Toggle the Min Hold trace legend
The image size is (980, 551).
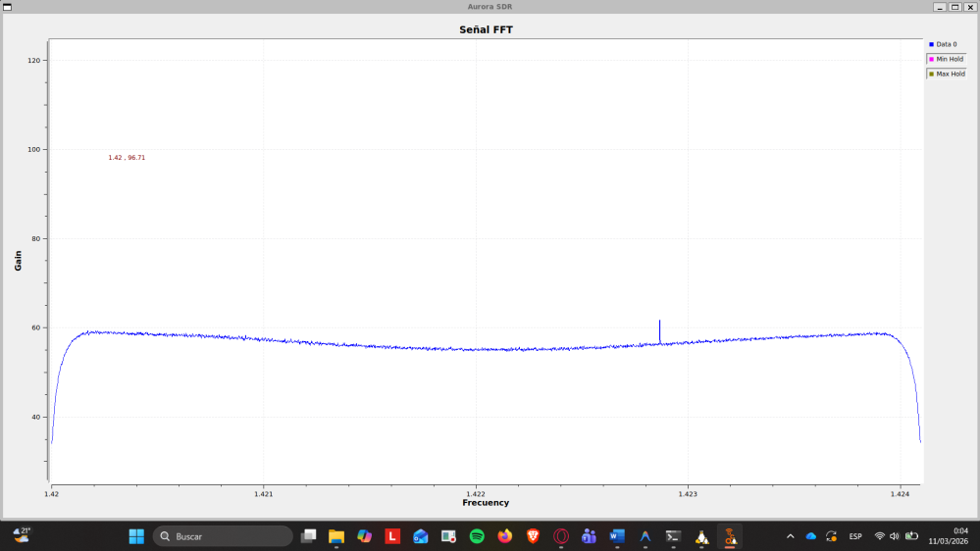(947, 59)
